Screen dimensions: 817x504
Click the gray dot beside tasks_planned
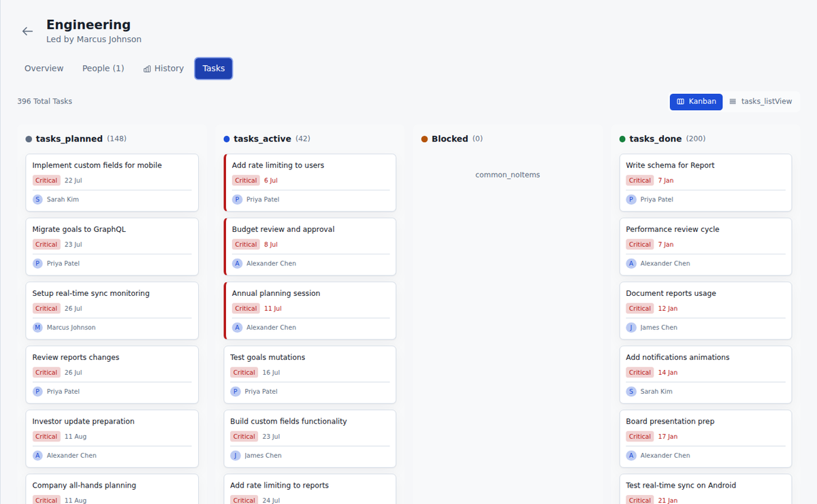pos(29,139)
